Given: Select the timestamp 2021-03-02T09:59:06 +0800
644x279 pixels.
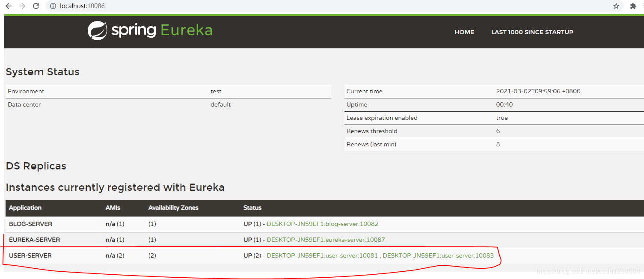Looking at the screenshot, I should point(538,91).
